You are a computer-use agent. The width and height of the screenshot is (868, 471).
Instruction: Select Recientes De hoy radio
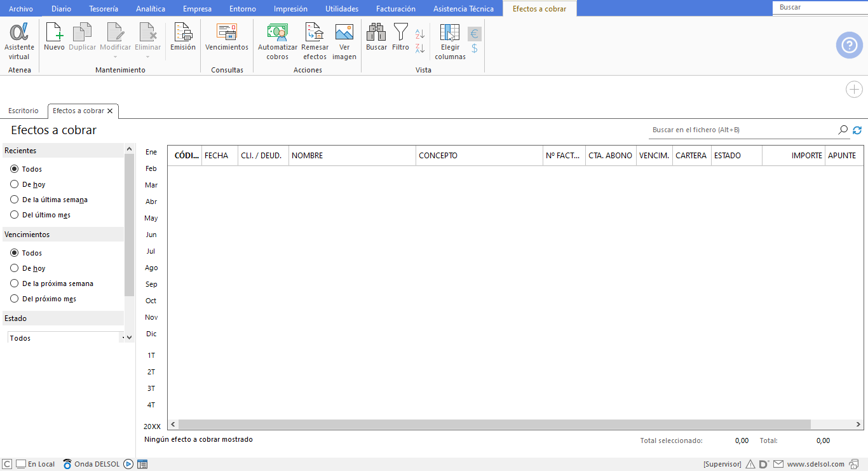click(14, 184)
